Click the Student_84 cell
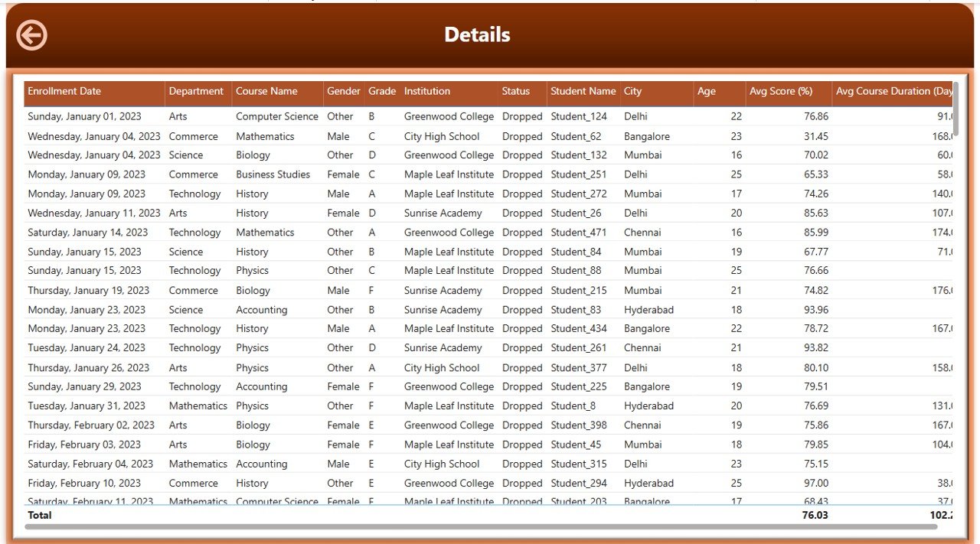Image resolution: width=980 pixels, height=544 pixels. point(576,252)
